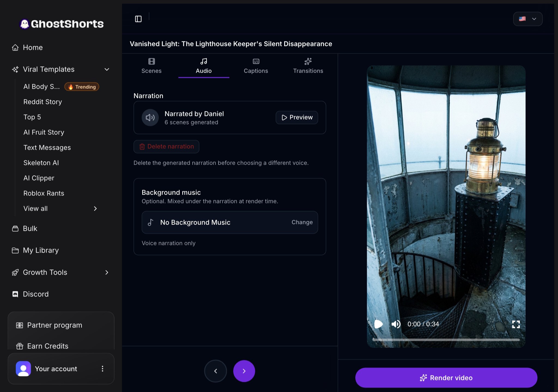
Task: Toggle the sidebar panel icon
Action: click(138, 19)
